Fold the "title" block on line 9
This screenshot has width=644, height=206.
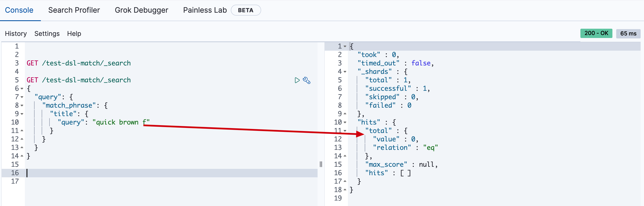click(22, 114)
